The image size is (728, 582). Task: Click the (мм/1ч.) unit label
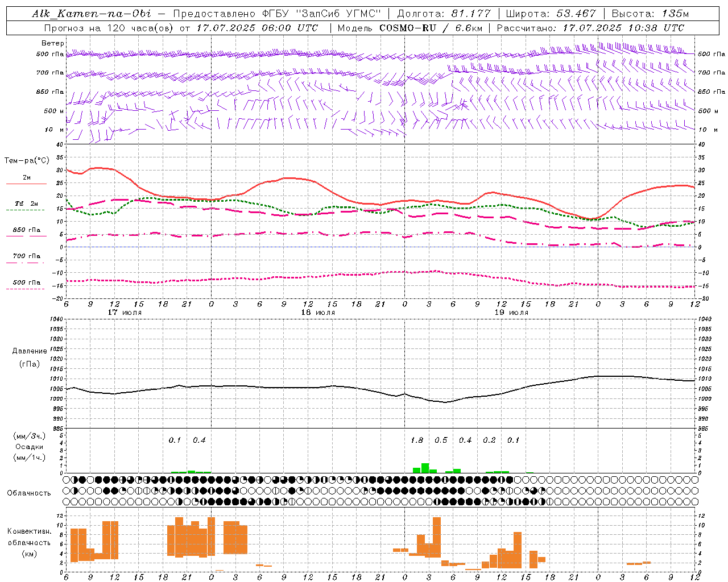click(x=29, y=458)
